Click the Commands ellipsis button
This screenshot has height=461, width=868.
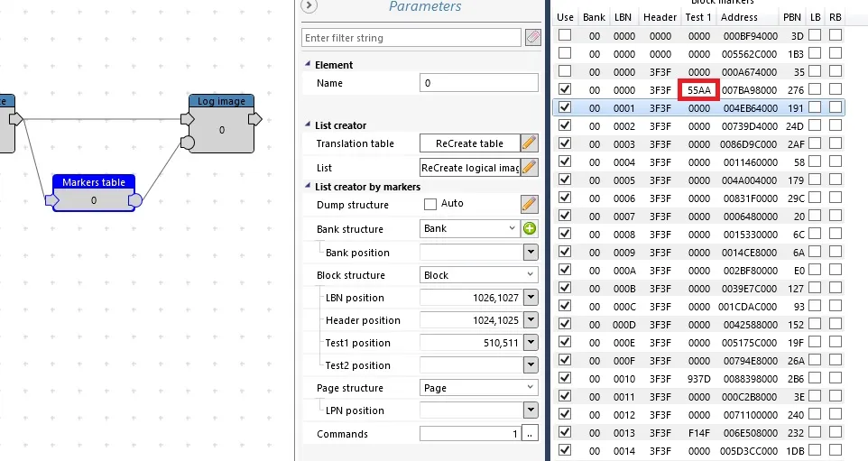tap(530, 434)
